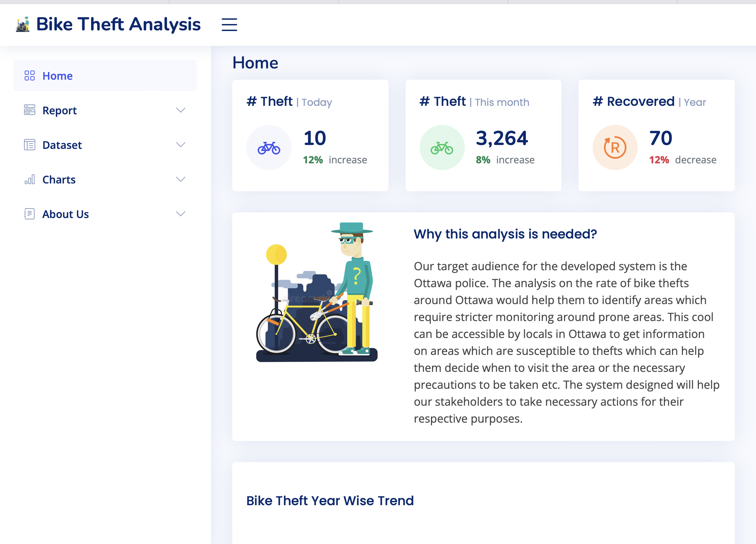The width and height of the screenshot is (756, 544).
Task: Click the Bike Theft Analysis title link
Action: click(118, 24)
